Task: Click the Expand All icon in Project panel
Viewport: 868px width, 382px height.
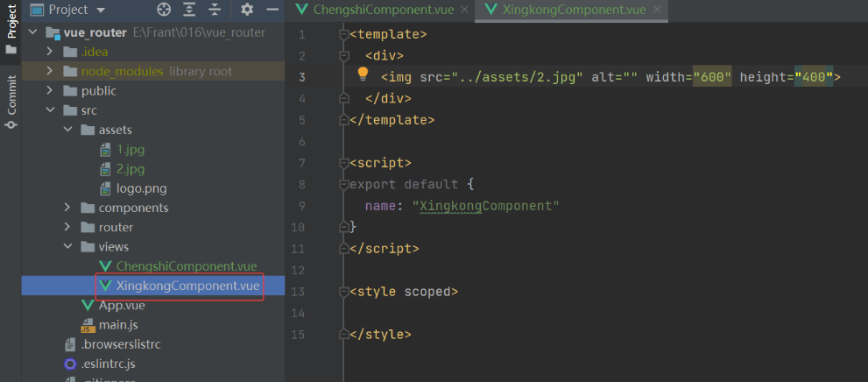Action: click(x=190, y=10)
